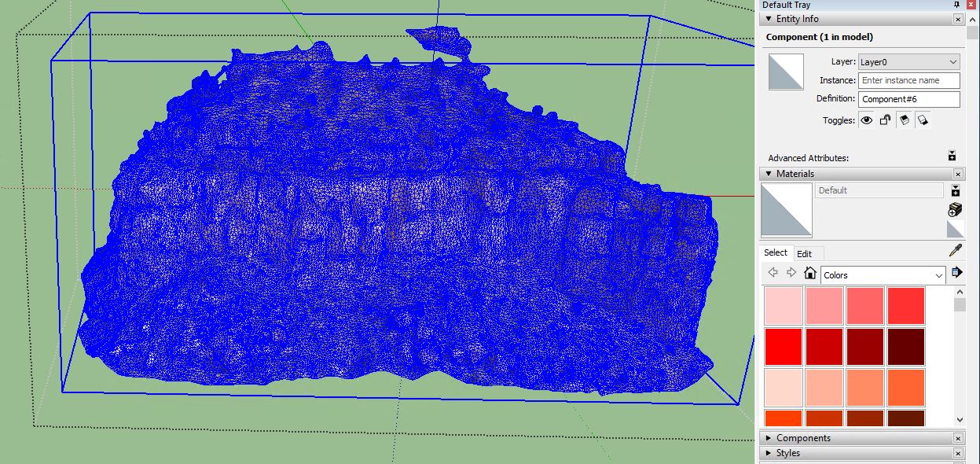This screenshot has width=980, height=464.
Task: Click the In Model home icon
Action: tap(810, 273)
